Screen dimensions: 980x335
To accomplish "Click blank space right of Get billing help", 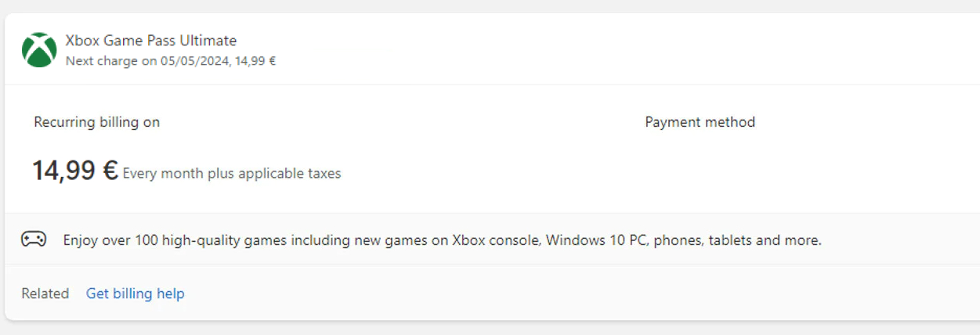I will point(580,294).
